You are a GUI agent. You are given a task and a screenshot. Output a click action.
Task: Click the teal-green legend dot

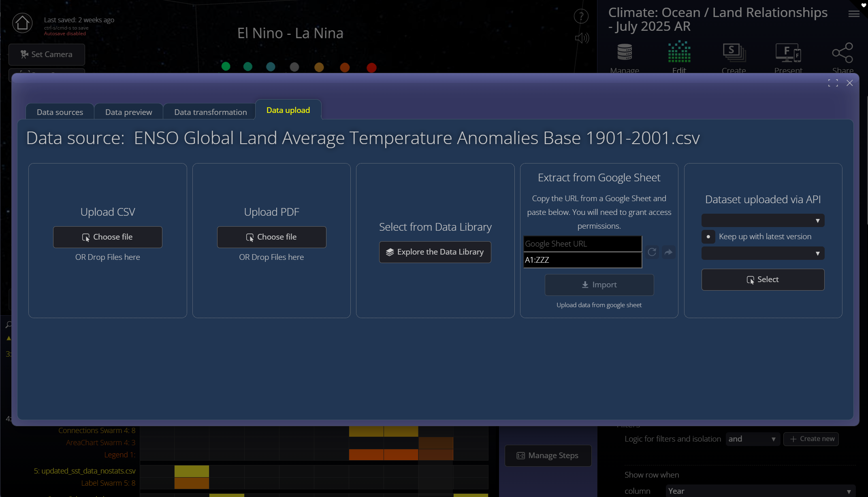248,66
